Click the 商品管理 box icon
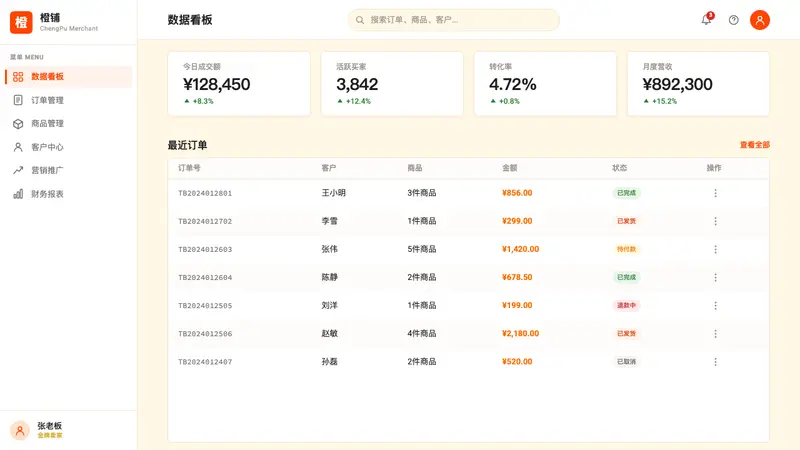Viewport: 800px width, 450px height. [18, 123]
